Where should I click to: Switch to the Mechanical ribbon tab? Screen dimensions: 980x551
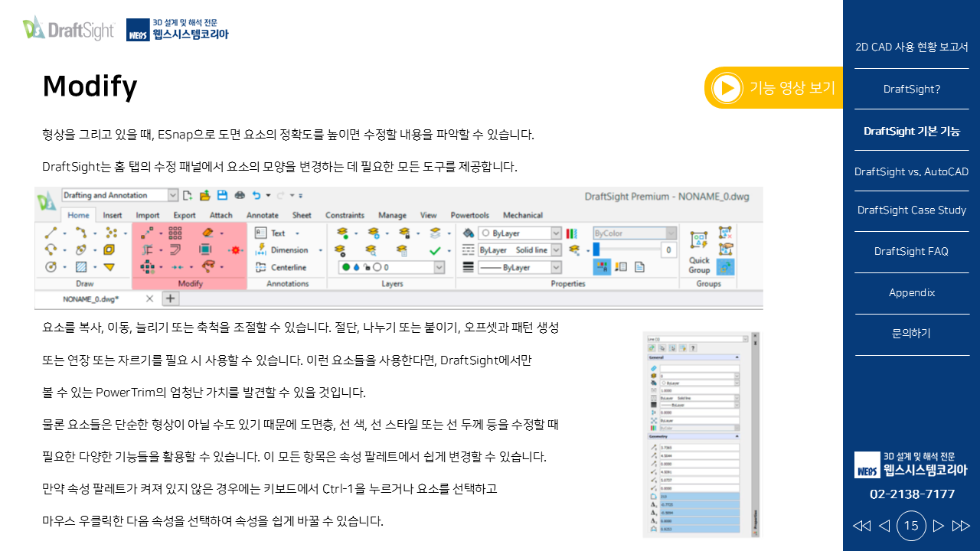[x=523, y=215]
